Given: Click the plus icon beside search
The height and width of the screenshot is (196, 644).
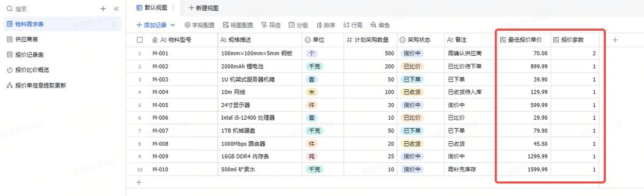Looking at the screenshot, I should [103, 9].
